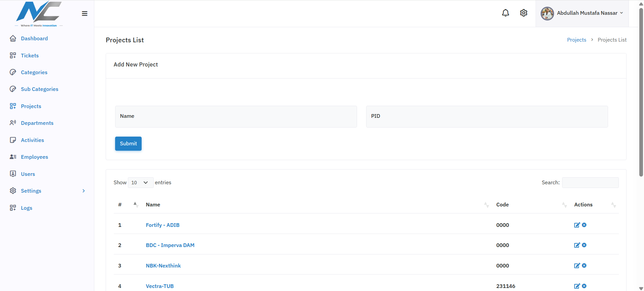Open Abdullah Mustafa Nassar account dropdown
The image size is (644, 291).
point(582,13)
